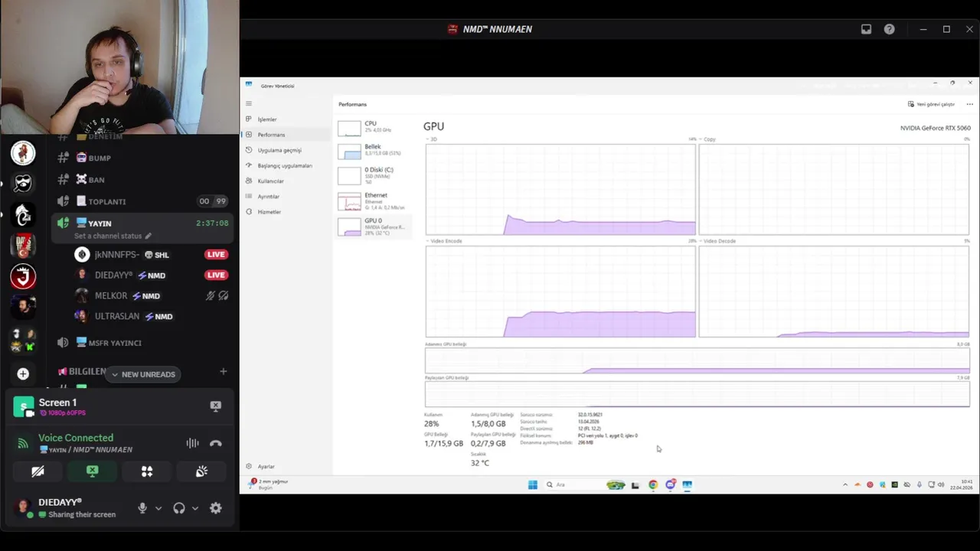The height and width of the screenshot is (551, 980).
Task: Toggle noise suppression waveform icon
Action: click(192, 443)
